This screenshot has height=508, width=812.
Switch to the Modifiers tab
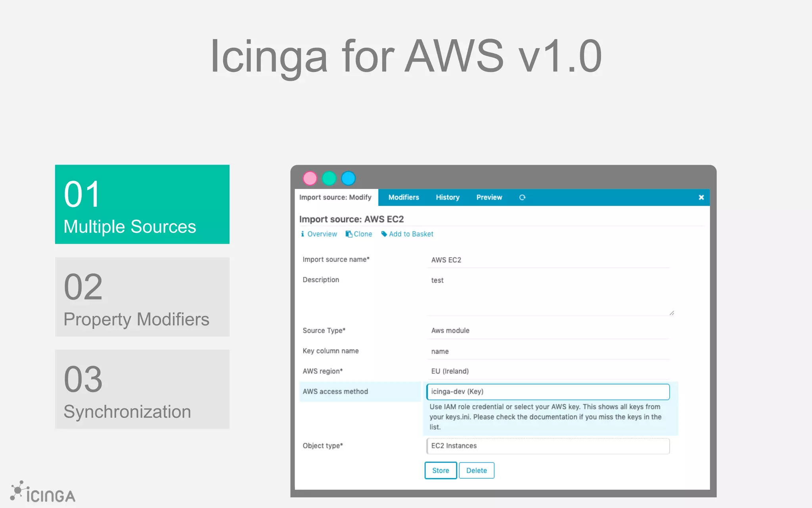click(x=404, y=197)
